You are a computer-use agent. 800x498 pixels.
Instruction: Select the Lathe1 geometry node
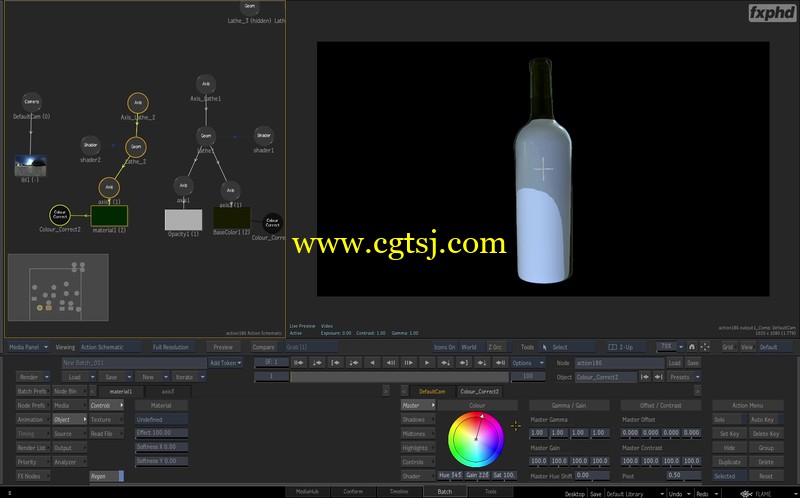click(206, 136)
